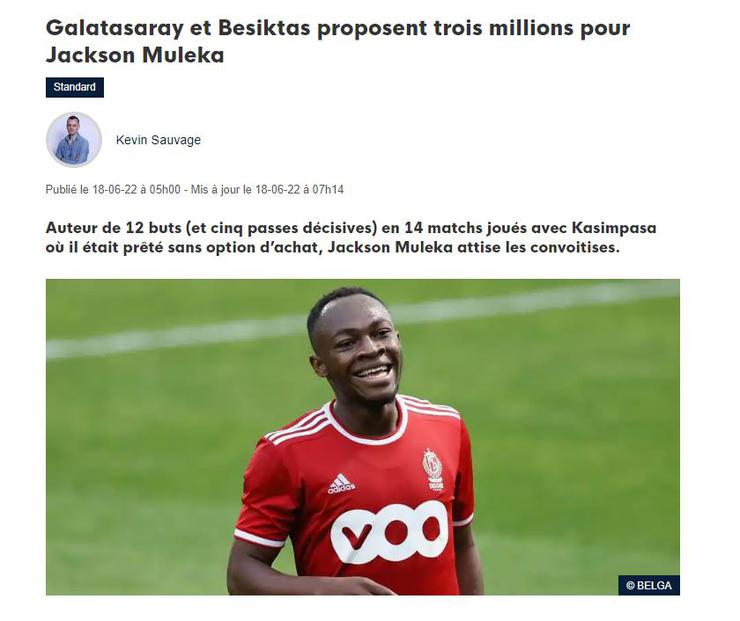This screenshot has height=621, width=740.
Task: Click the VOO sponsor logo on shirt
Action: pos(389,533)
